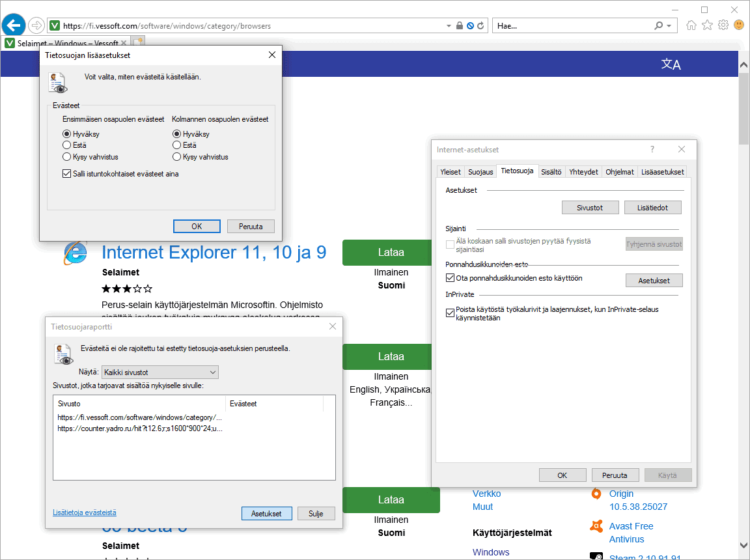Open popup blocker Asetukset button

pos(654,281)
